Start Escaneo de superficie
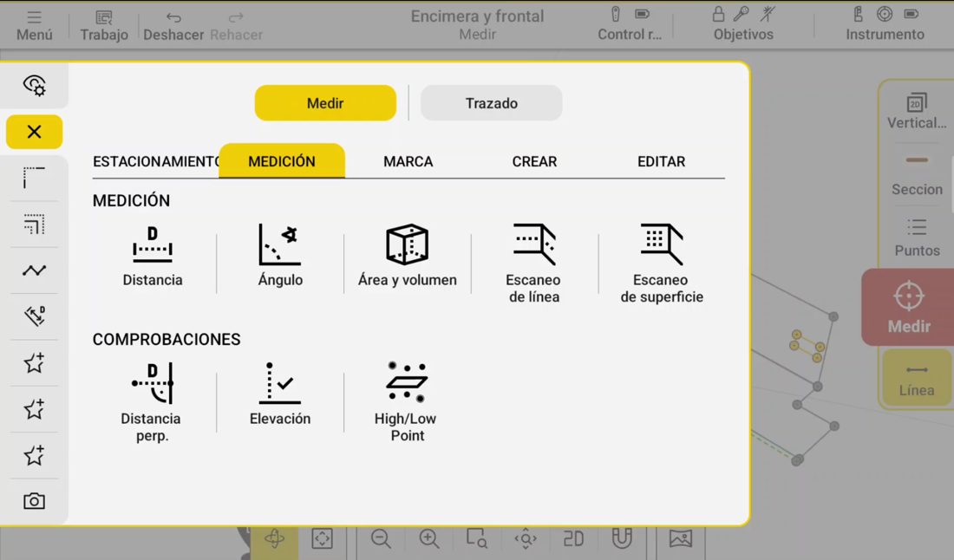954x560 pixels. 662,264
